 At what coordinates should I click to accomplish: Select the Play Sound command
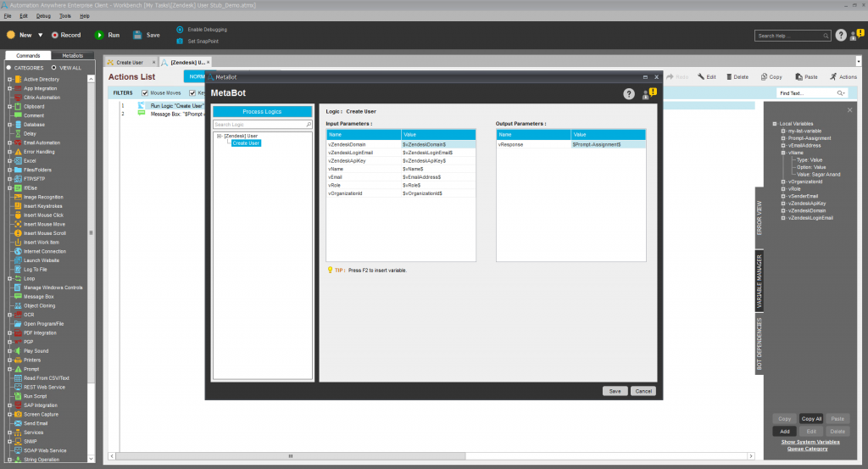pyautogui.click(x=36, y=351)
